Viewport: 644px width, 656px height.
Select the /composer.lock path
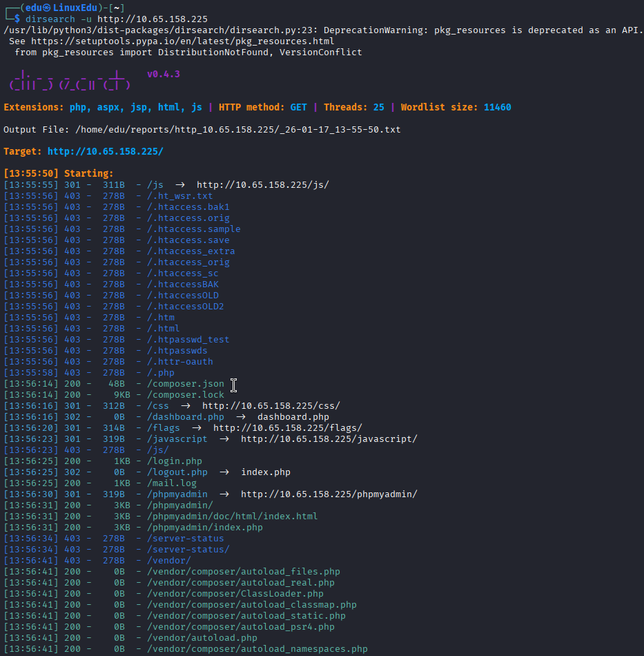coord(186,395)
